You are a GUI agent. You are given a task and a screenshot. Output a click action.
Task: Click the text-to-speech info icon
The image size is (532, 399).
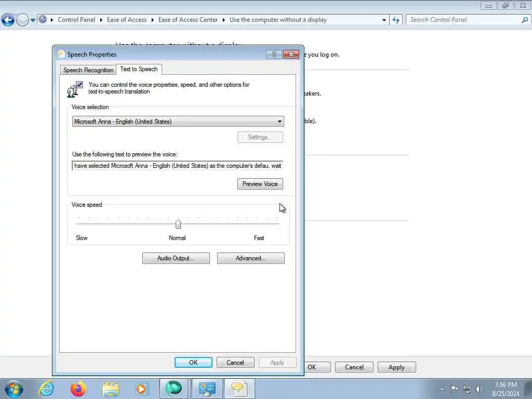(75, 89)
